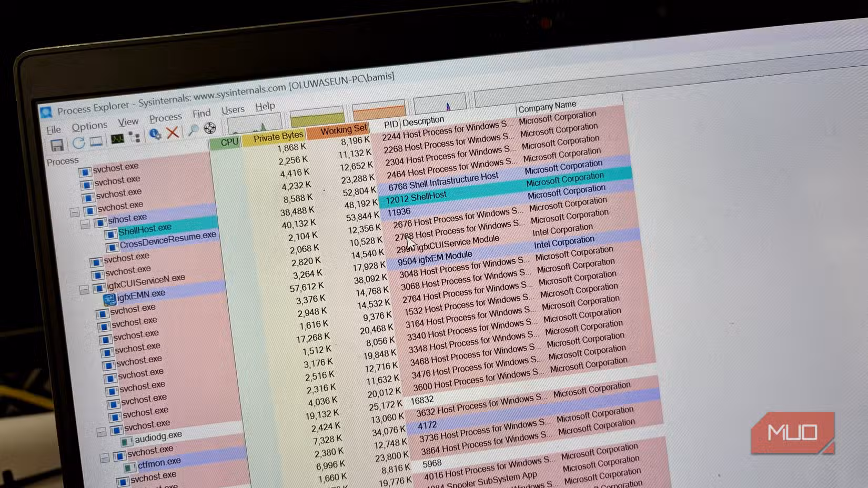Click the Find magnifier toolbar icon
868x488 pixels.
pos(193,130)
